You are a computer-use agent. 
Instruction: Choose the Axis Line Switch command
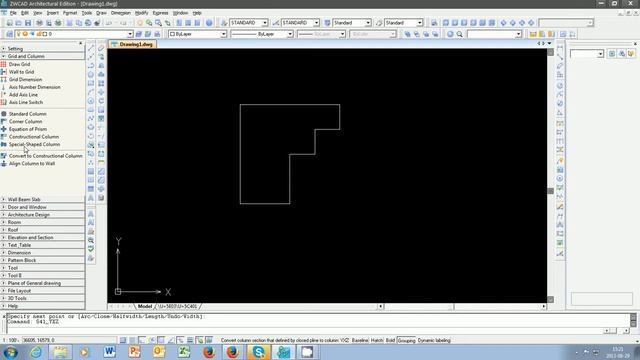[26, 102]
